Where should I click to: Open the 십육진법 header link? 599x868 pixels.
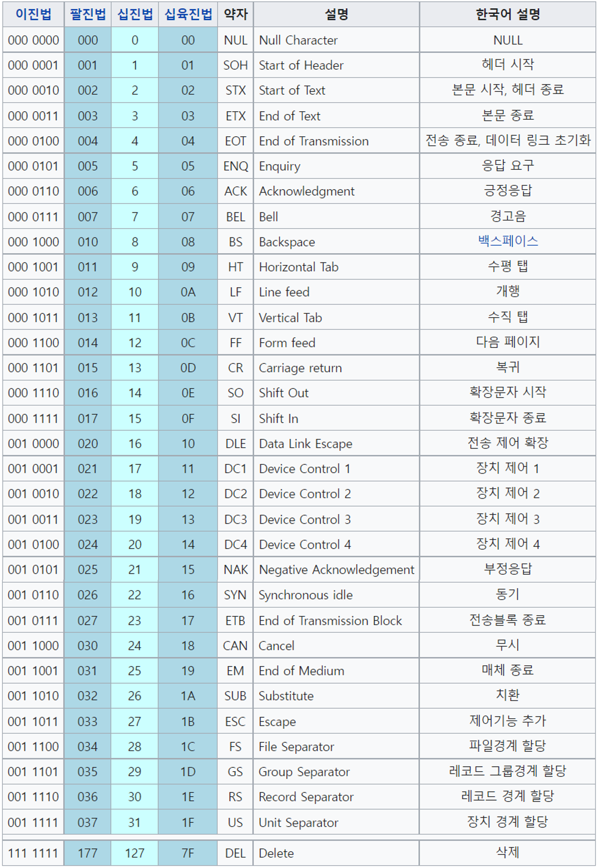188,14
